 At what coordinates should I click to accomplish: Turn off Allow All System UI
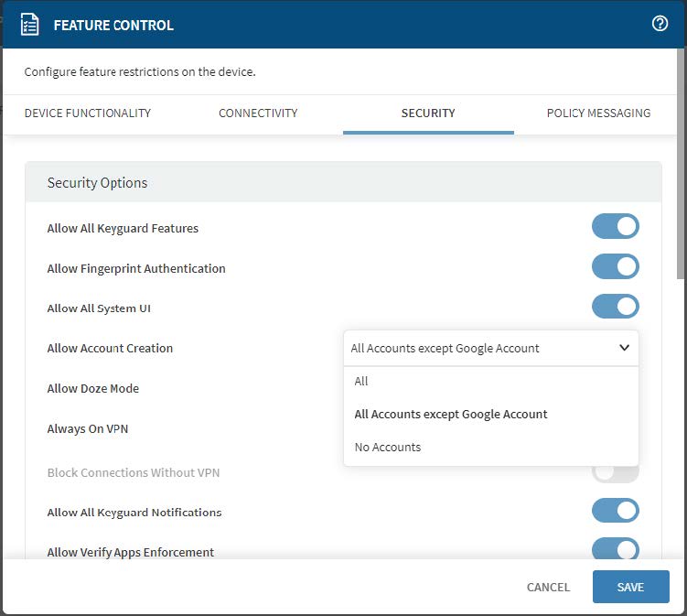615,308
